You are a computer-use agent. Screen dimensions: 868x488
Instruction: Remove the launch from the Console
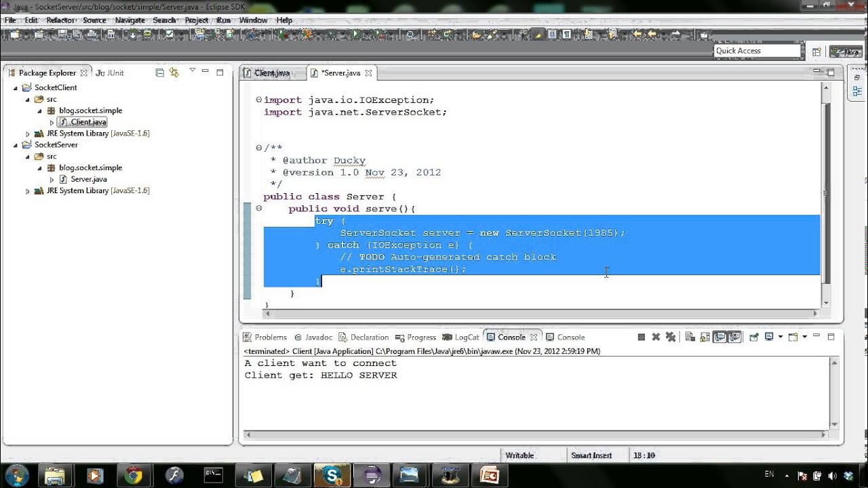pos(656,337)
